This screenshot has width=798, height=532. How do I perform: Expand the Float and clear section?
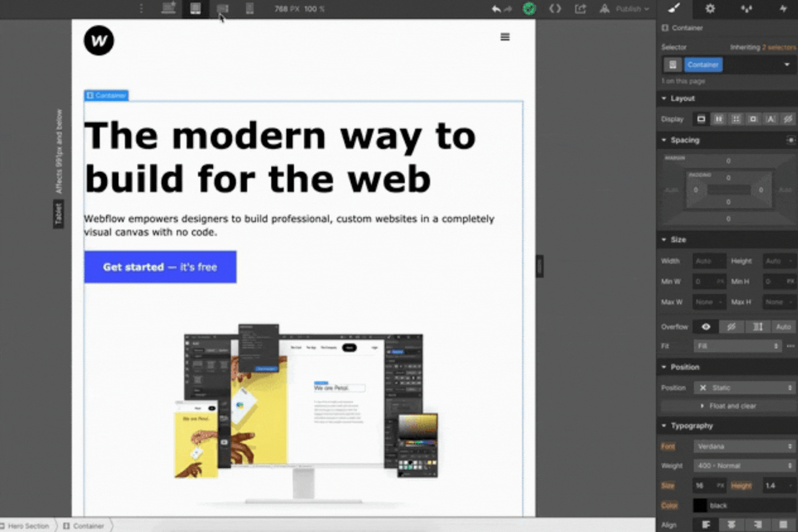tap(733, 405)
